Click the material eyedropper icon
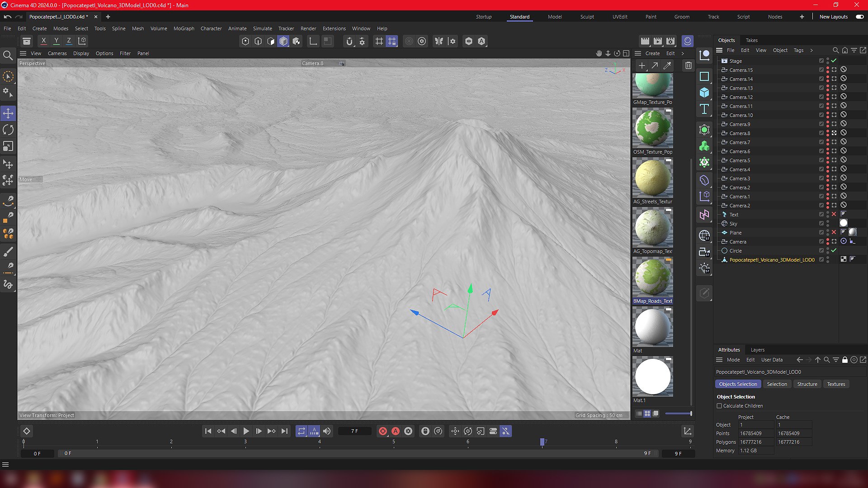Image resolution: width=868 pixels, height=488 pixels. [x=667, y=66]
